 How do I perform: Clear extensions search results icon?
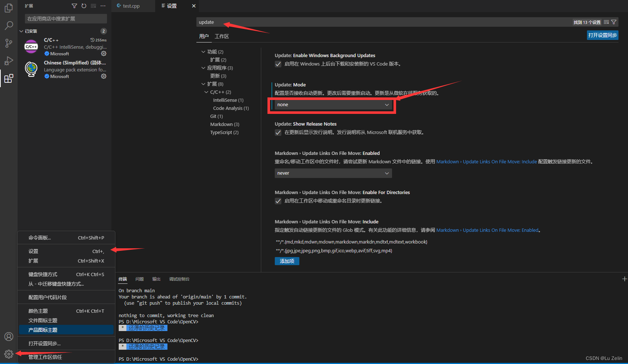pos(93,6)
